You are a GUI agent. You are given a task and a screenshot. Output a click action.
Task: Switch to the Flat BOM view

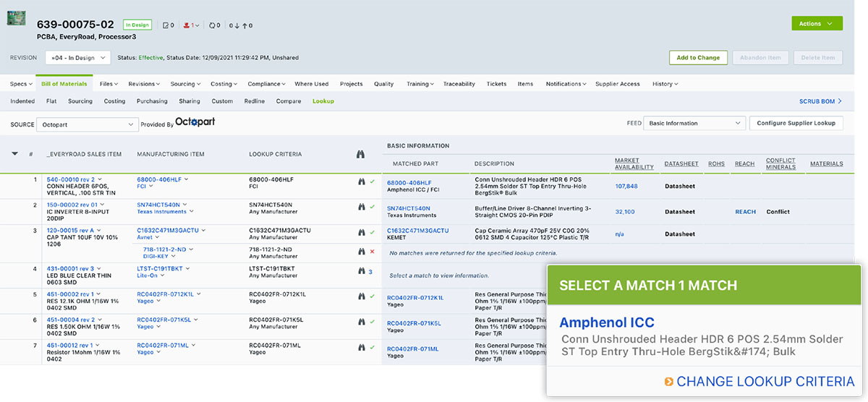click(51, 101)
